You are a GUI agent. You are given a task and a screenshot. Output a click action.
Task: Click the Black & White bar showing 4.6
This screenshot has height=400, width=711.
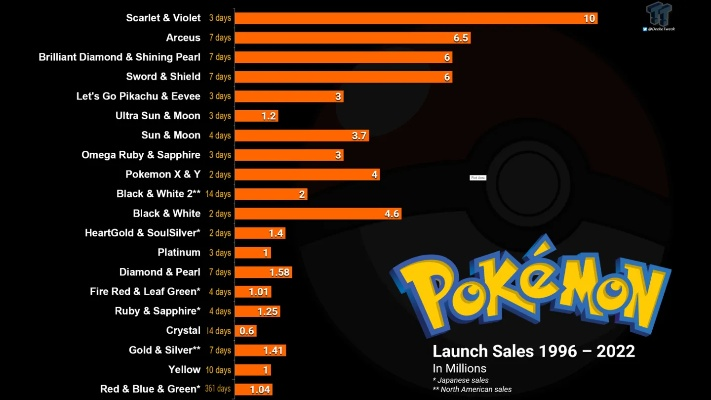(x=318, y=213)
